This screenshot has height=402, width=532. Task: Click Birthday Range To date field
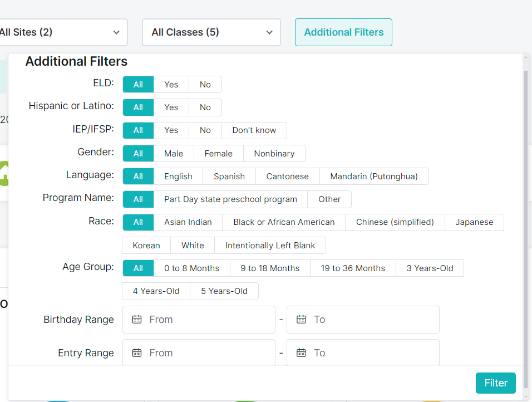363,320
